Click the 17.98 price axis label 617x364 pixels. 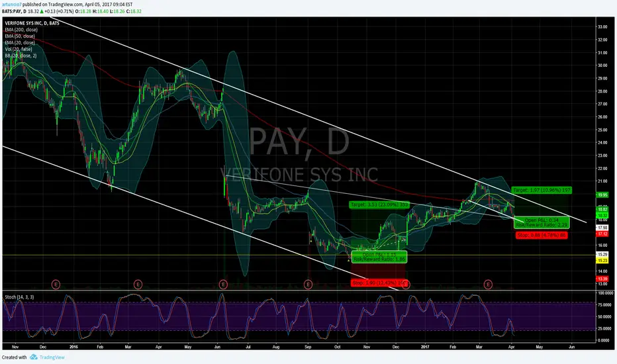(602, 228)
